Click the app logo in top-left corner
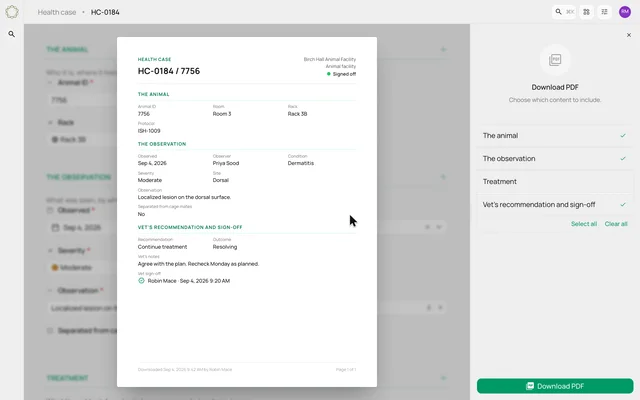Image resolution: width=640 pixels, height=400 pixels. (12, 12)
